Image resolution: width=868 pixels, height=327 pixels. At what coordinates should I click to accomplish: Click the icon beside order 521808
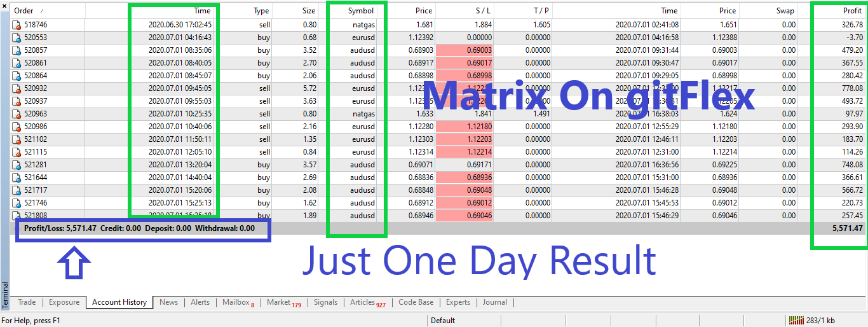(17, 216)
